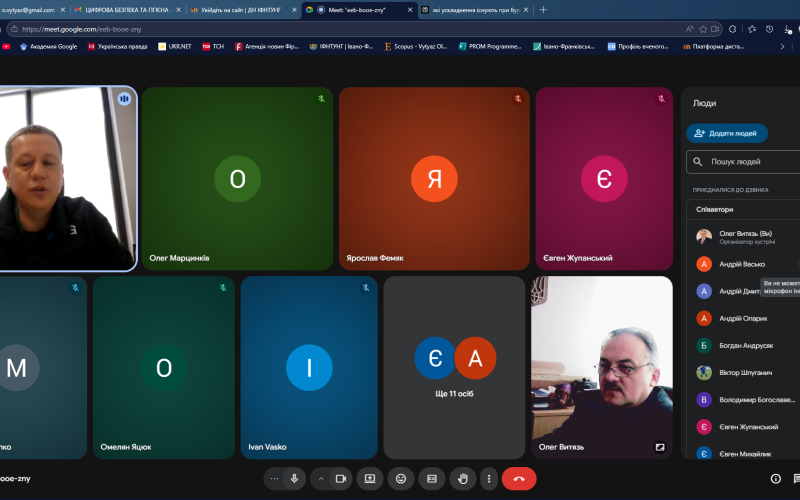
Task: Open the Платформа диста... bookmark
Action: [713, 46]
